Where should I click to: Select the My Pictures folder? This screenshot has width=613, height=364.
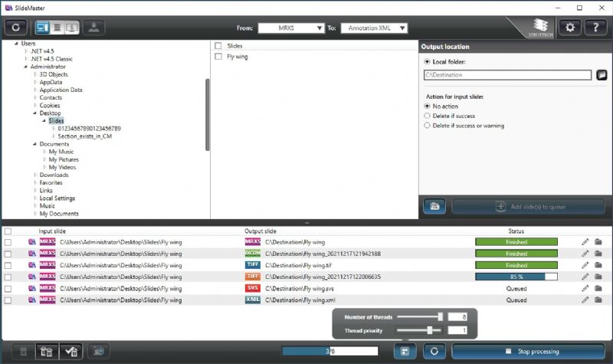click(64, 159)
